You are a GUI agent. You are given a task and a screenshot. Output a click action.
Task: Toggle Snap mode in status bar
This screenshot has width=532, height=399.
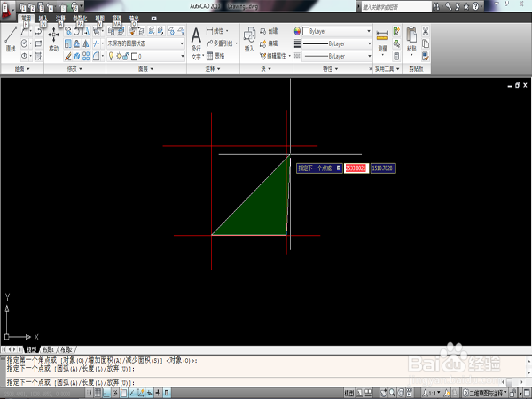click(x=90, y=393)
